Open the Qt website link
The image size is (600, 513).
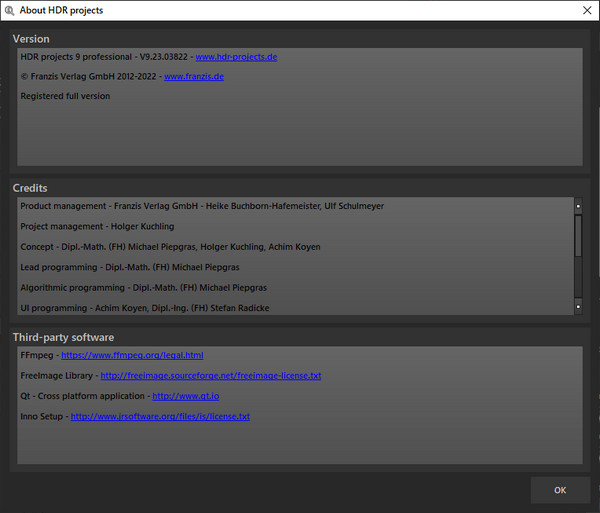click(x=186, y=396)
